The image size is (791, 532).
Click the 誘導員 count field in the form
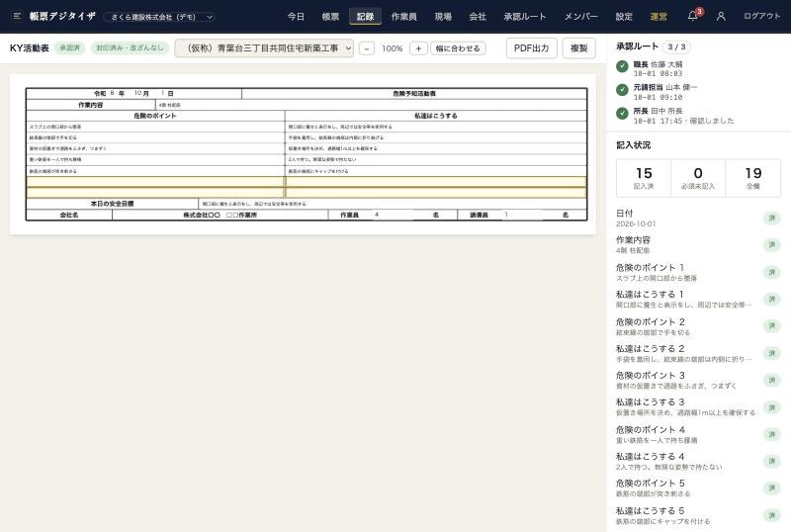pos(523,215)
